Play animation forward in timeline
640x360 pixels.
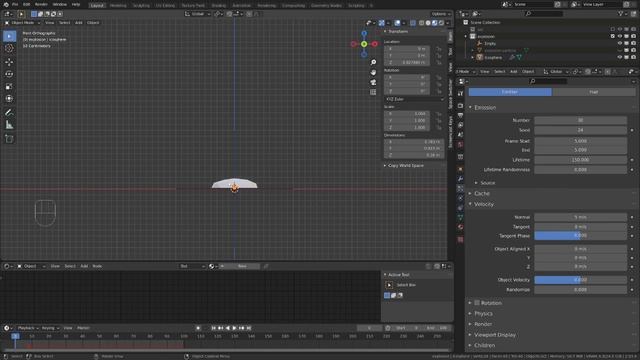pos(234,328)
